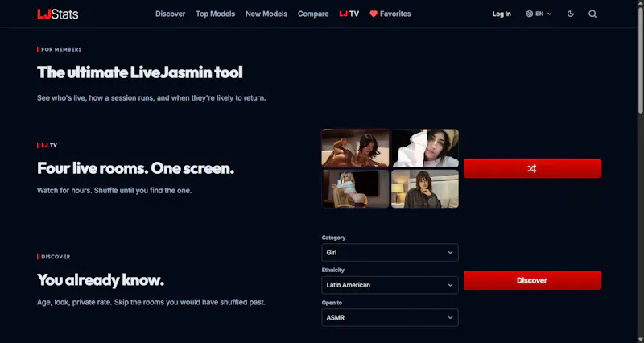
Task: Click the Log In link
Action: tap(502, 14)
